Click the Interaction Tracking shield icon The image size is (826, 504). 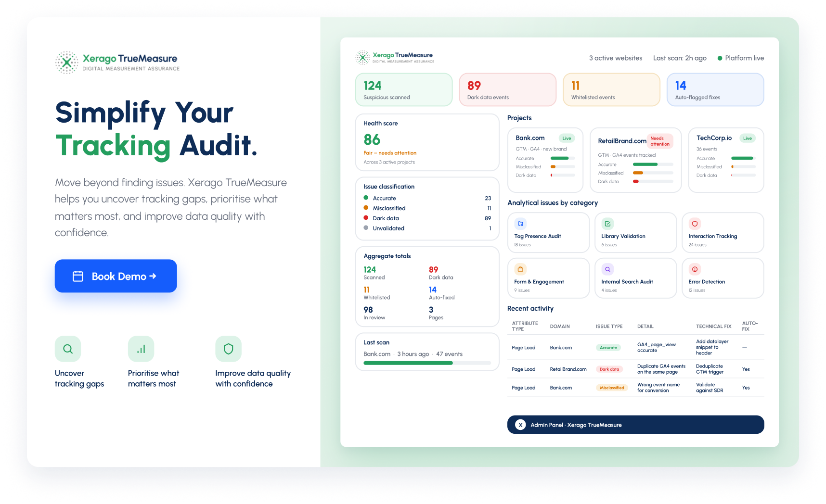[x=695, y=224]
